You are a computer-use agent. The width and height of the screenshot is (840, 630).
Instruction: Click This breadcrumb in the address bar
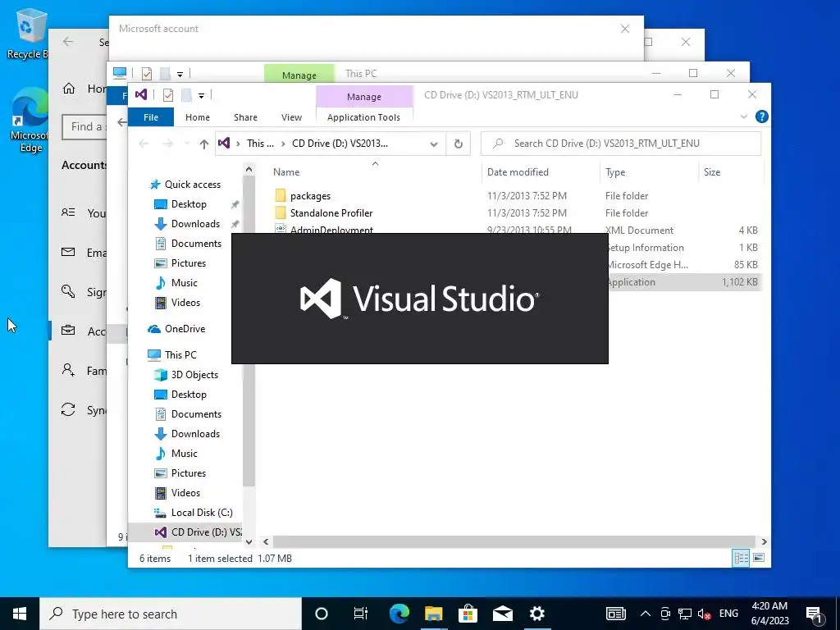click(x=260, y=144)
